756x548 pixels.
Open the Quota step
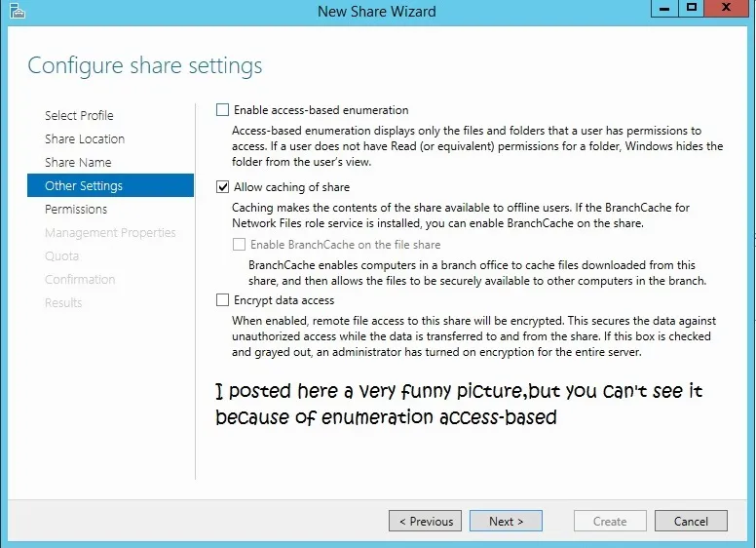[x=61, y=255]
